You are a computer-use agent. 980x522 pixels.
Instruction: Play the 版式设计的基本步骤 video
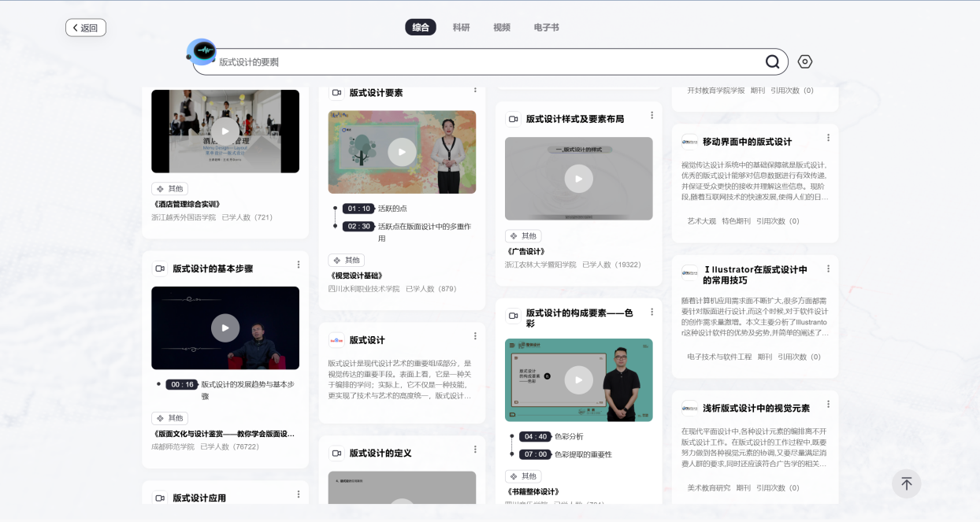click(225, 328)
